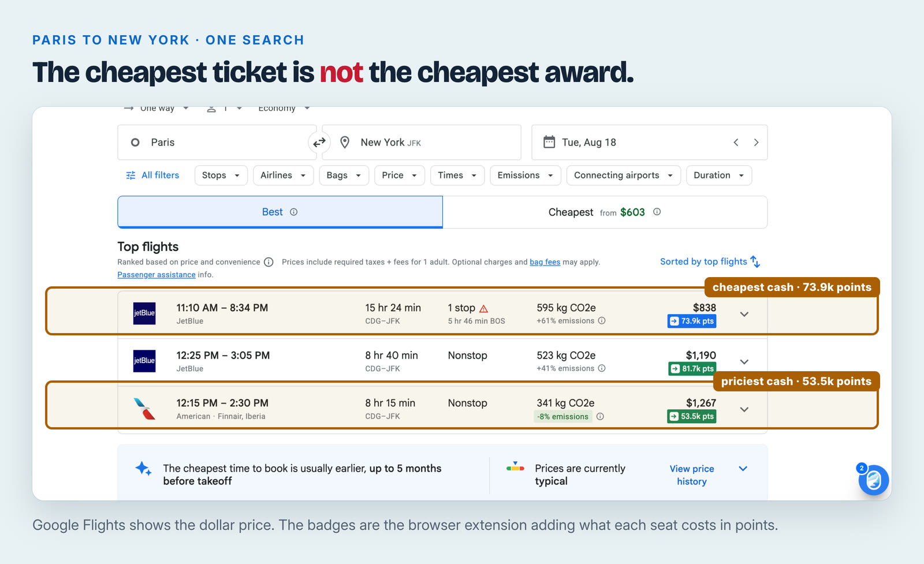This screenshot has height=564, width=924.
Task: Open the Economy class dropdown
Action: coord(284,109)
